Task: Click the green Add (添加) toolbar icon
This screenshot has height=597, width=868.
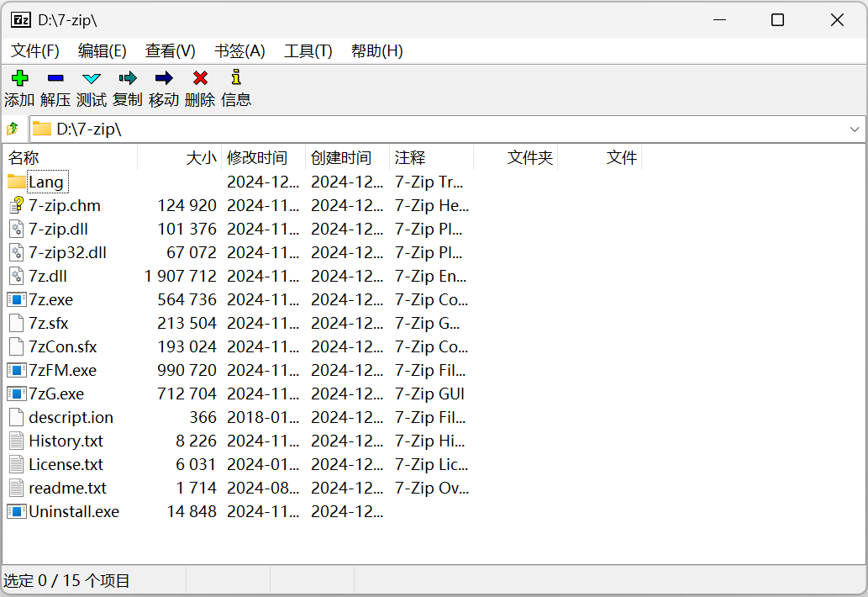Action: click(20, 78)
